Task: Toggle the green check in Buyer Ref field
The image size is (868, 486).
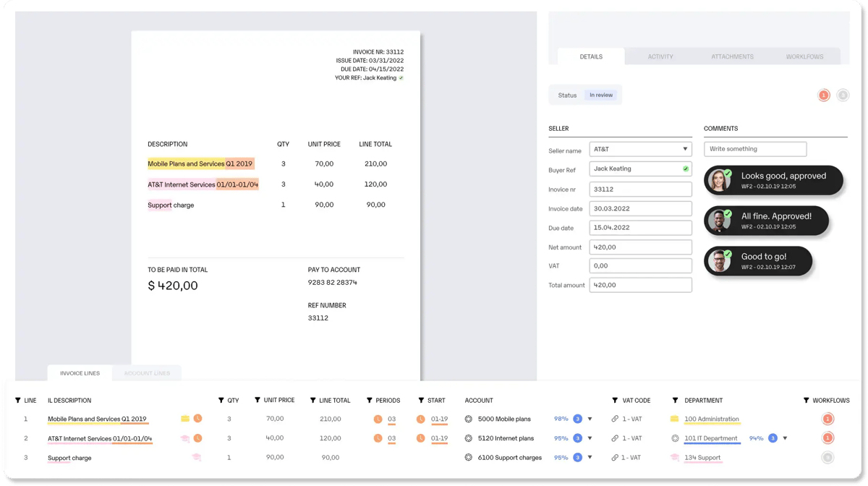Action: [685, 169]
